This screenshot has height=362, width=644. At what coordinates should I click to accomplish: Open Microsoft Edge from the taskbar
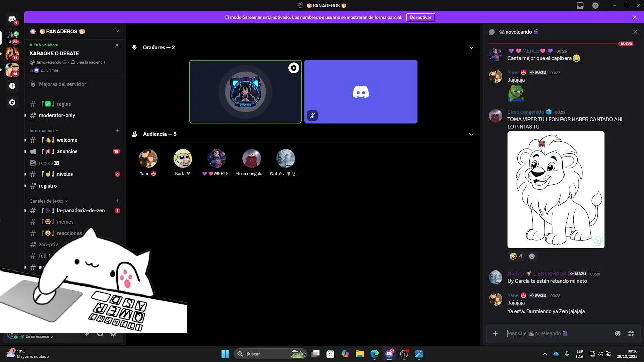click(374, 354)
